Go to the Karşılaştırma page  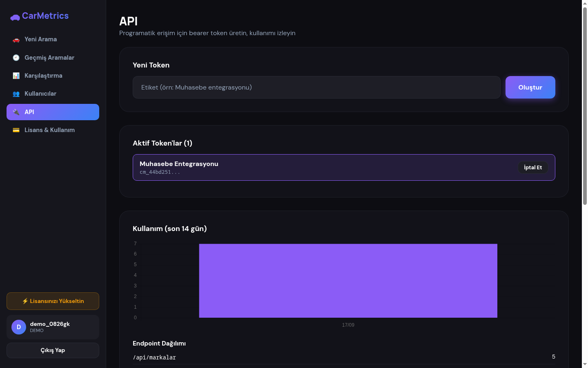coord(53,76)
